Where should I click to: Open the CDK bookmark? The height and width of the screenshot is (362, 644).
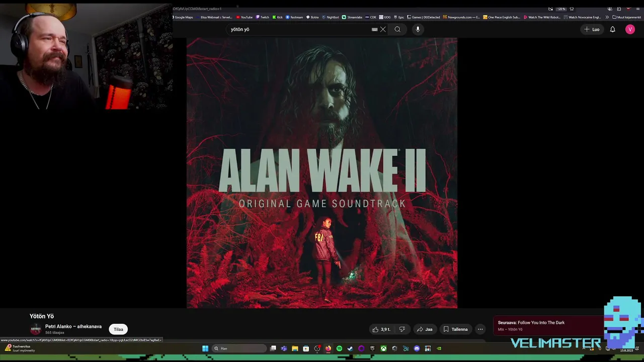(x=371, y=17)
